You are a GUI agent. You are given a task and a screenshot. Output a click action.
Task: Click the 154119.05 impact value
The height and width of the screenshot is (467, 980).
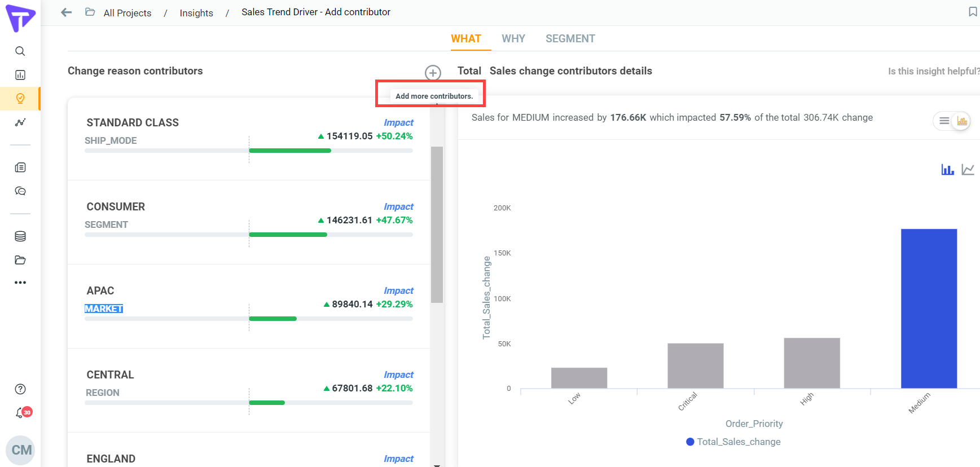349,136
